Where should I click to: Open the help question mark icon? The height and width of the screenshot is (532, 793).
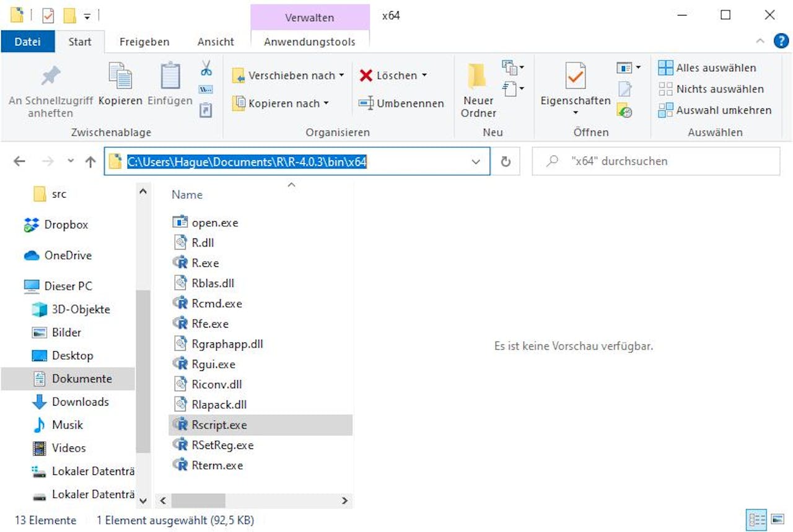781,41
